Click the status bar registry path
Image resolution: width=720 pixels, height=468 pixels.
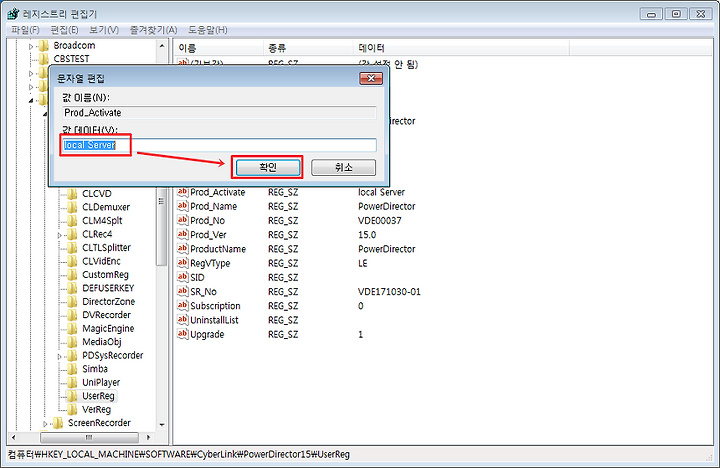coord(179,455)
